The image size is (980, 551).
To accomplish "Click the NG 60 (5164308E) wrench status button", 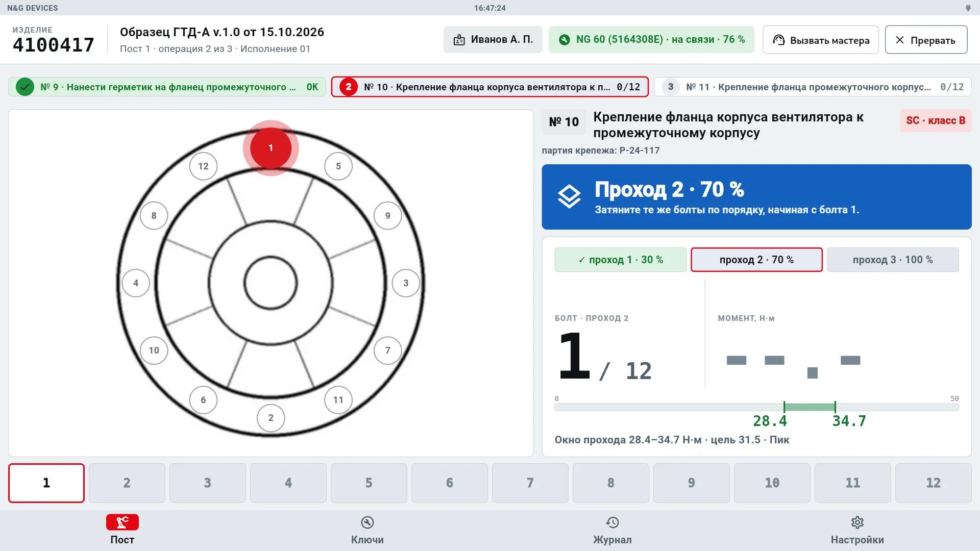I will click(651, 40).
